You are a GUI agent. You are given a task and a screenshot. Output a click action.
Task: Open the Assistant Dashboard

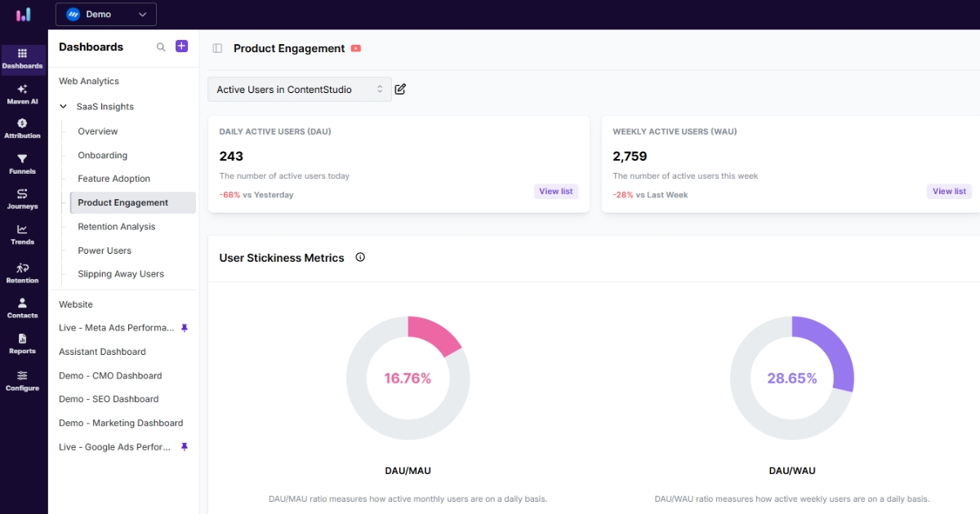(x=102, y=352)
